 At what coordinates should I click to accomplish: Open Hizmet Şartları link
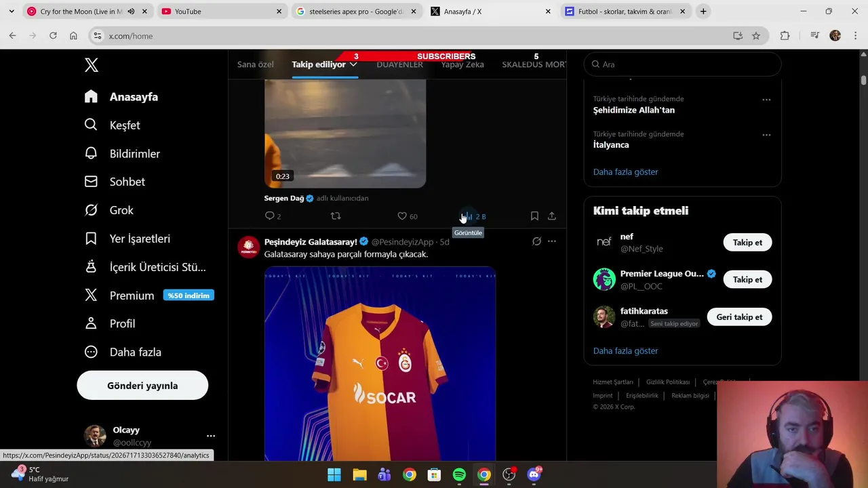tap(613, 382)
